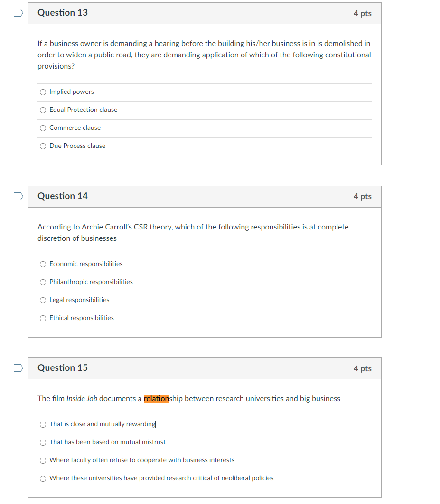Pick Ethical responsibilities for Question 14

point(43,318)
